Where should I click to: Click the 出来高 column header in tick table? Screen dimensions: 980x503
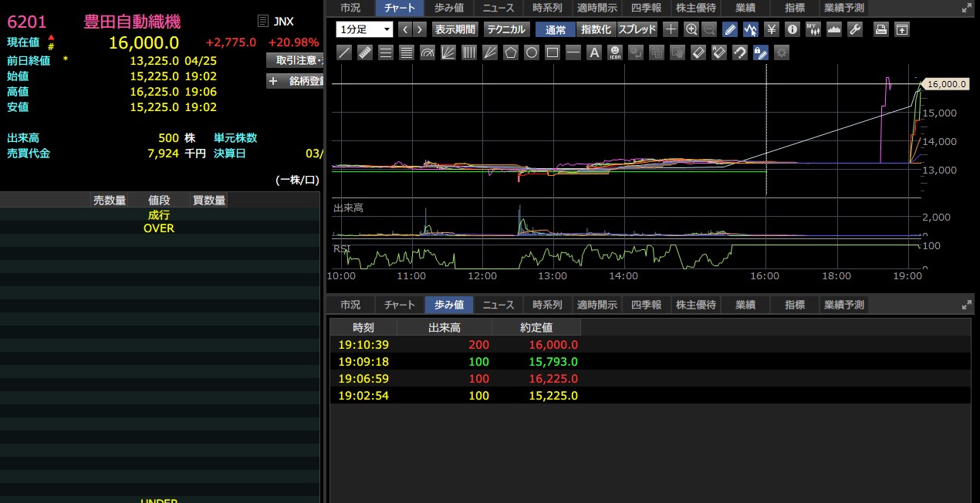point(444,327)
